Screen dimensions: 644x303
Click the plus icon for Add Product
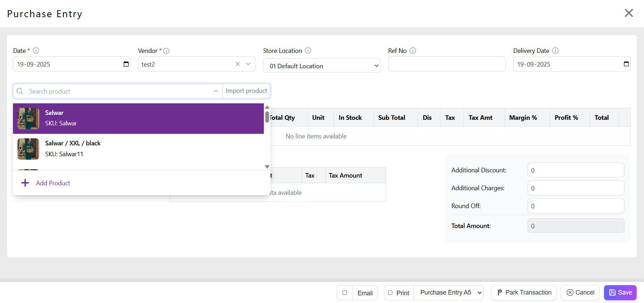click(x=25, y=183)
